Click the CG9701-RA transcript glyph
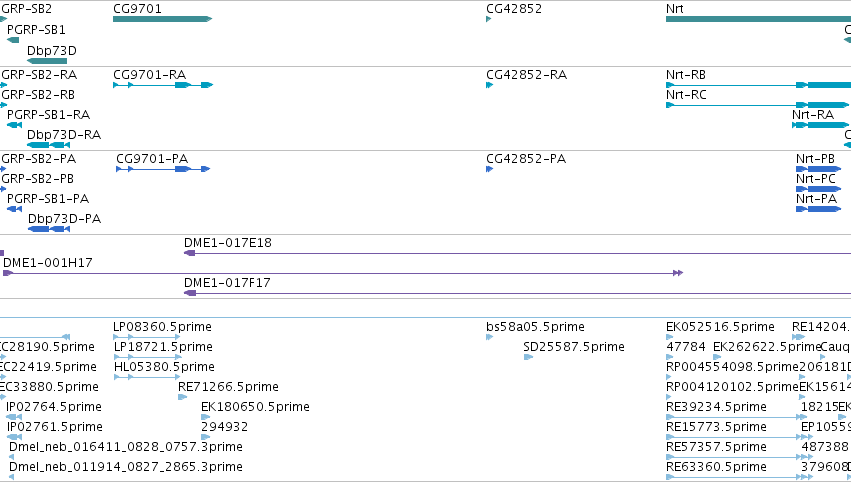The width and height of the screenshot is (851, 482). pyautogui.click(x=162, y=85)
